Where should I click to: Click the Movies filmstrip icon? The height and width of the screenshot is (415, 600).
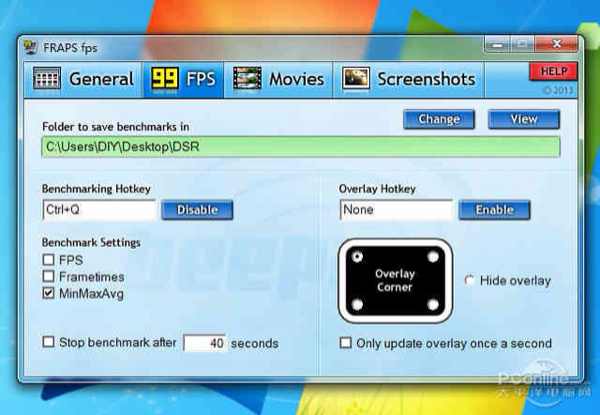click(x=247, y=78)
